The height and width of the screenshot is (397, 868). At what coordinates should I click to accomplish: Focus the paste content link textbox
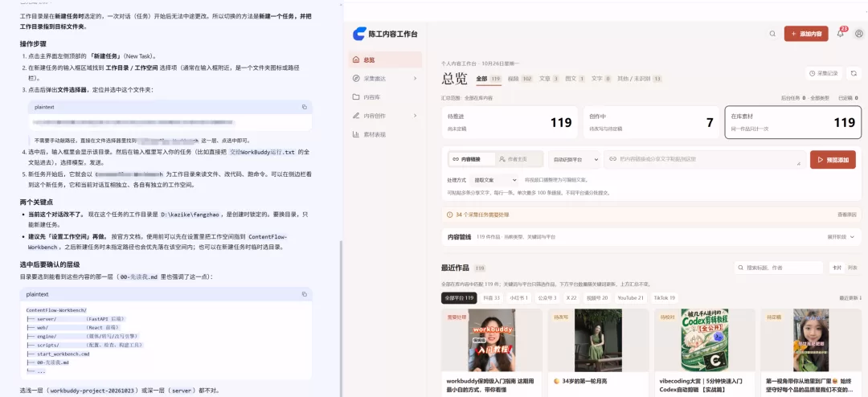pos(705,159)
